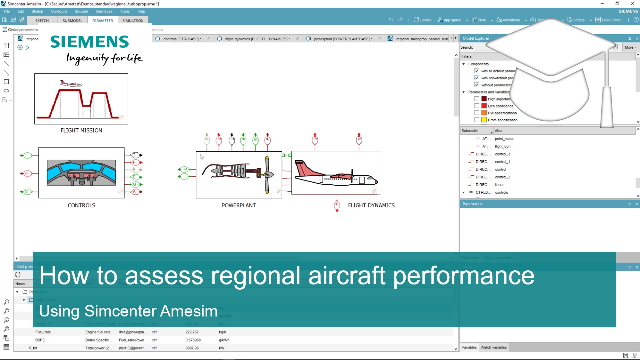Open the Simulate menu

tap(81, 11)
